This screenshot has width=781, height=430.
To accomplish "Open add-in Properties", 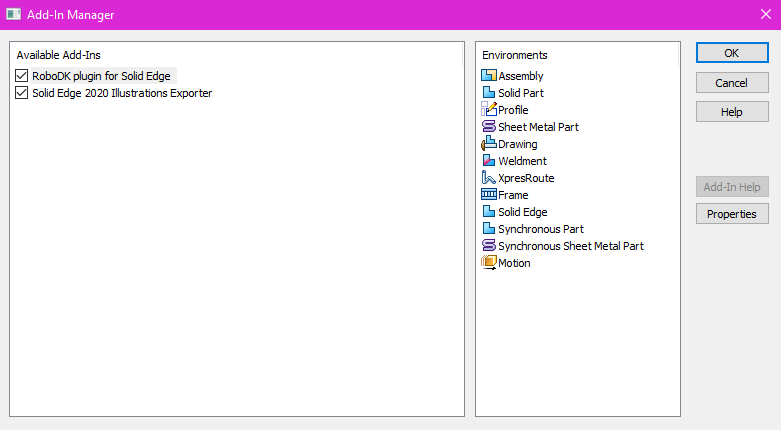I will (732, 214).
